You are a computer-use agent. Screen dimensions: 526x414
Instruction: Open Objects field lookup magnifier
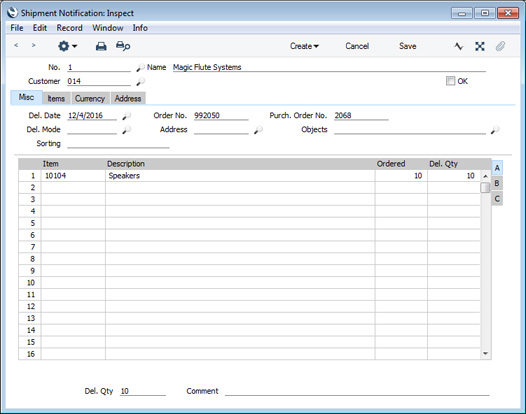(495, 130)
